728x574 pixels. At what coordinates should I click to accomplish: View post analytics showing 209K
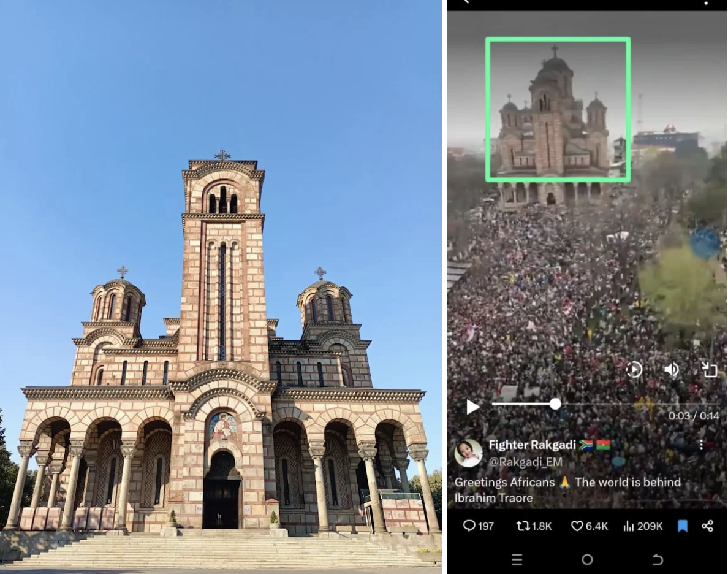pos(643,526)
